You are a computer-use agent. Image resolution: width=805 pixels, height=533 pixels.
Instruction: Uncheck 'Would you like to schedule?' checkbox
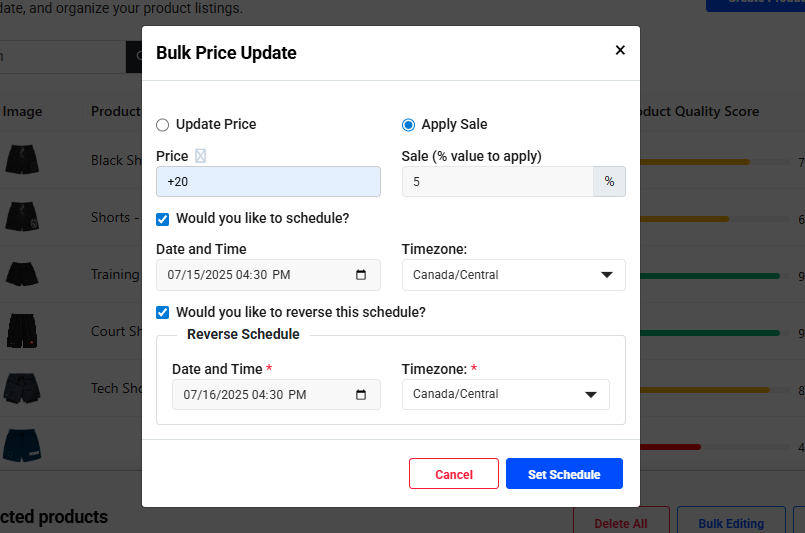163,218
